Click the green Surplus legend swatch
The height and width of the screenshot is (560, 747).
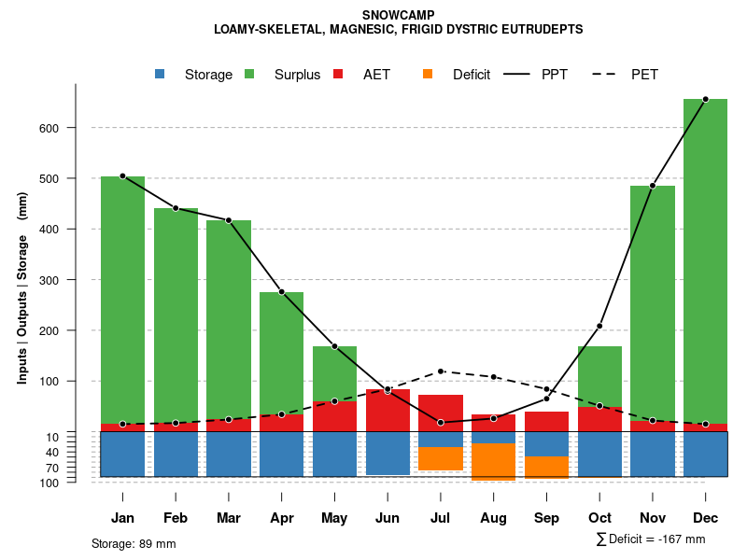pos(250,74)
